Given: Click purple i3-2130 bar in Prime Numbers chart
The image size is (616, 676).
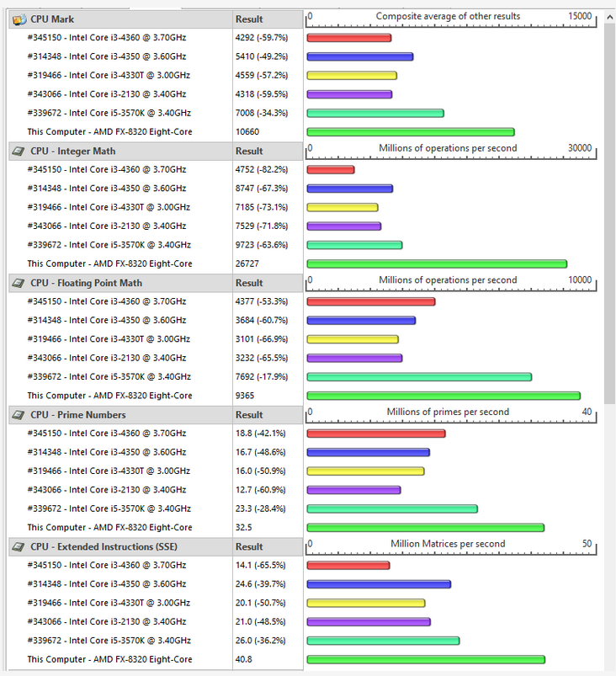Looking at the screenshot, I should (354, 490).
